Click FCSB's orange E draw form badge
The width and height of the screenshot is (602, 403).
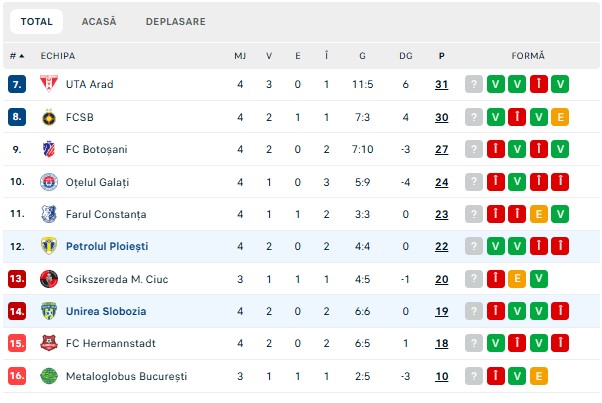(x=560, y=117)
